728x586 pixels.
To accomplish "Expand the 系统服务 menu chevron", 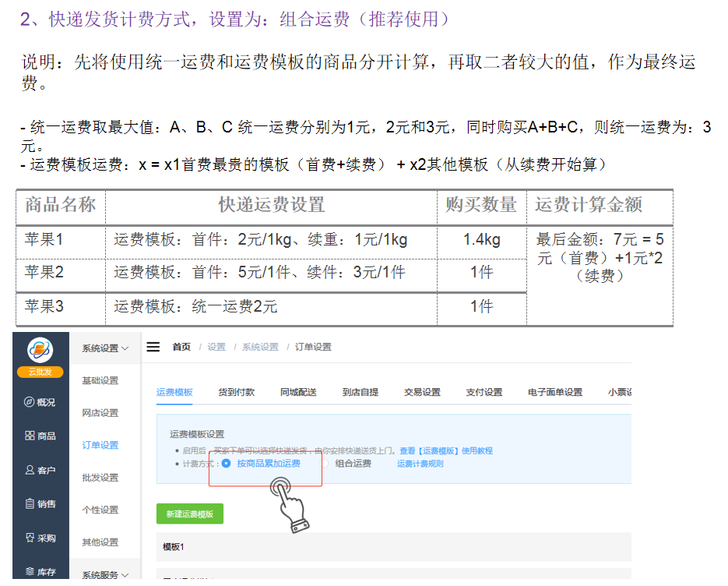I will tap(125, 575).
